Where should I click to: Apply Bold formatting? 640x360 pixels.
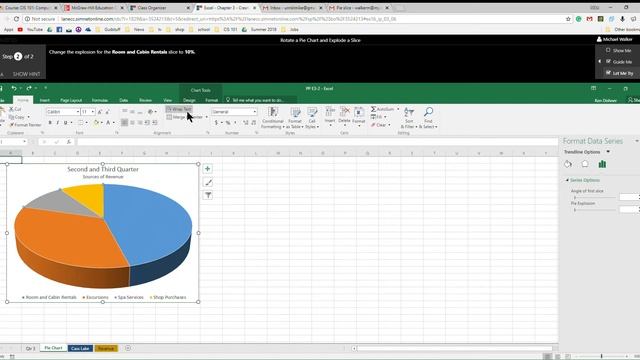point(50,122)
